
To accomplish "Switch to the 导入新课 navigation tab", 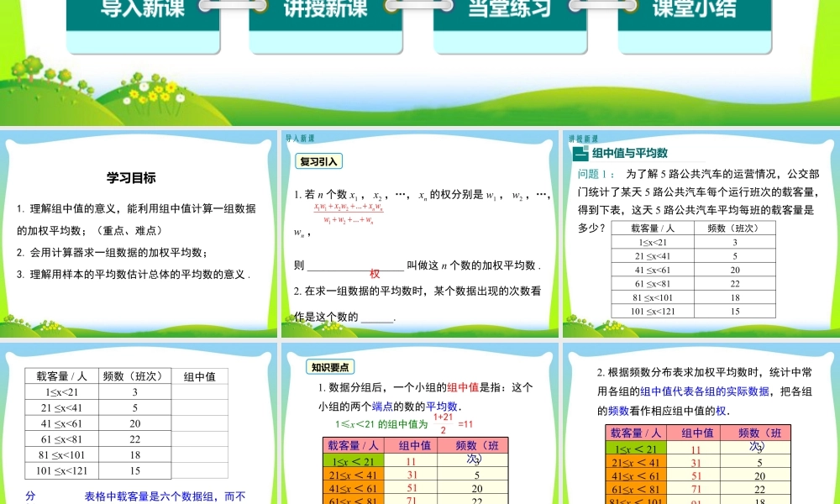I will coord(143,8).
